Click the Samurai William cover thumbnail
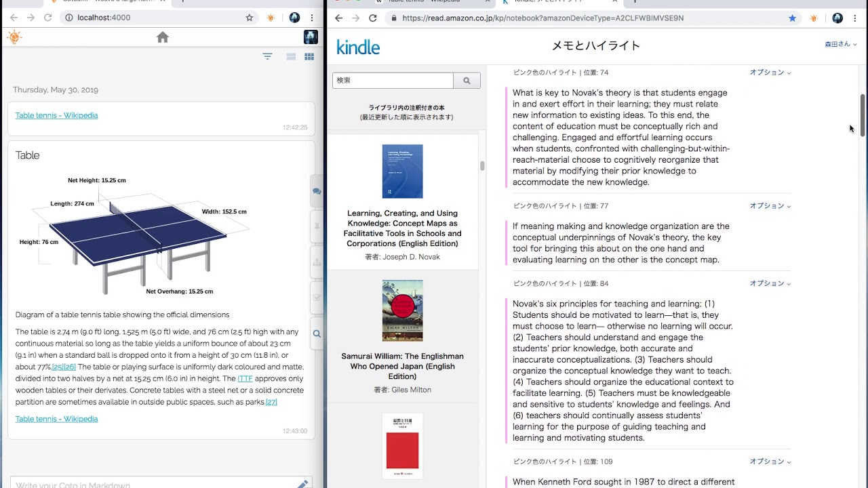Screen dimensions: 868x488 [402, 310]
